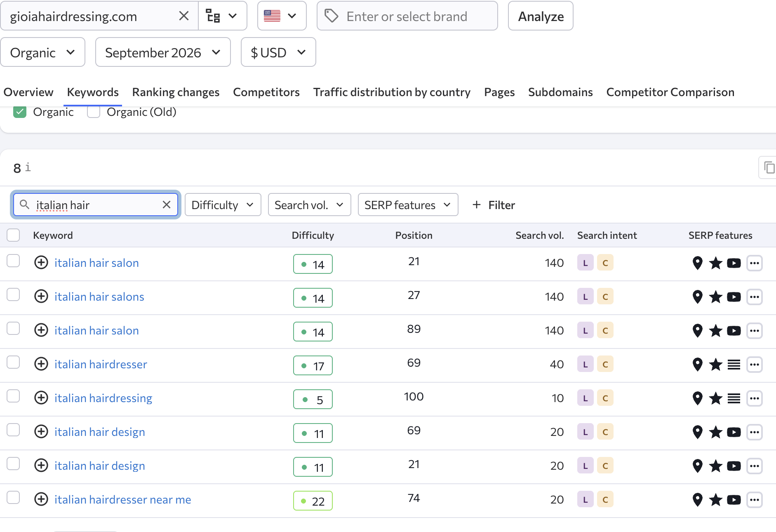
Task: Click the local pack pin icon for italian hairdresser
Action: (x=697, y=365)
